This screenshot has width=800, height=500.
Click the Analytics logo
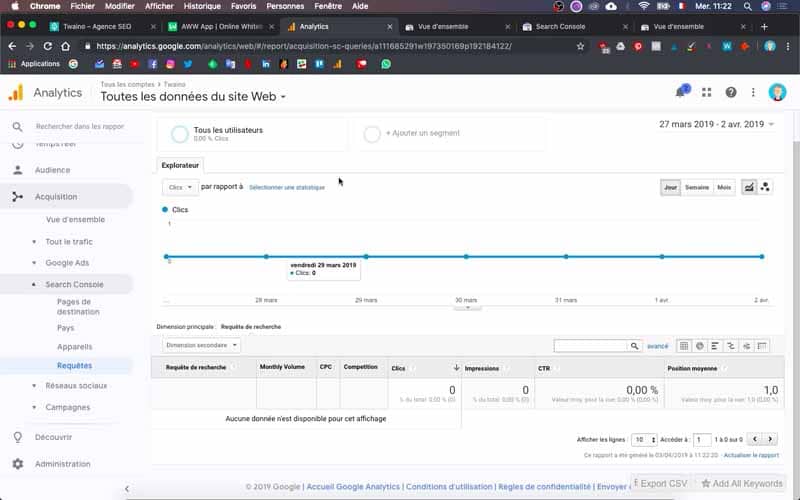tap(16, 92)
